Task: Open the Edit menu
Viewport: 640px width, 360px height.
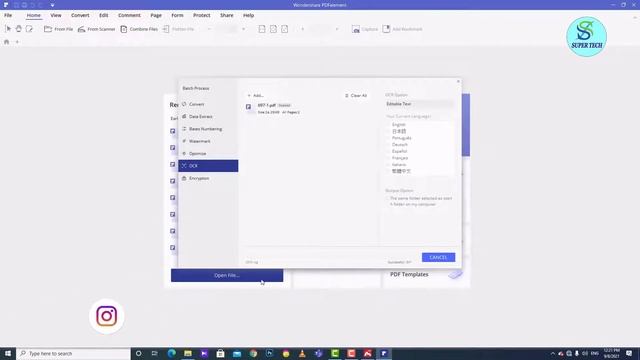Action: click(x=104, y=15)
